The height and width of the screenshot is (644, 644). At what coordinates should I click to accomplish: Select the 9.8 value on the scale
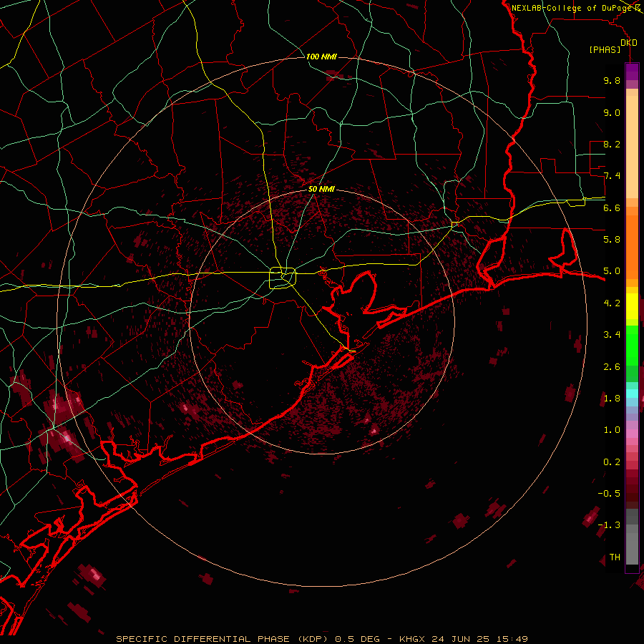(x=612, y=80)
